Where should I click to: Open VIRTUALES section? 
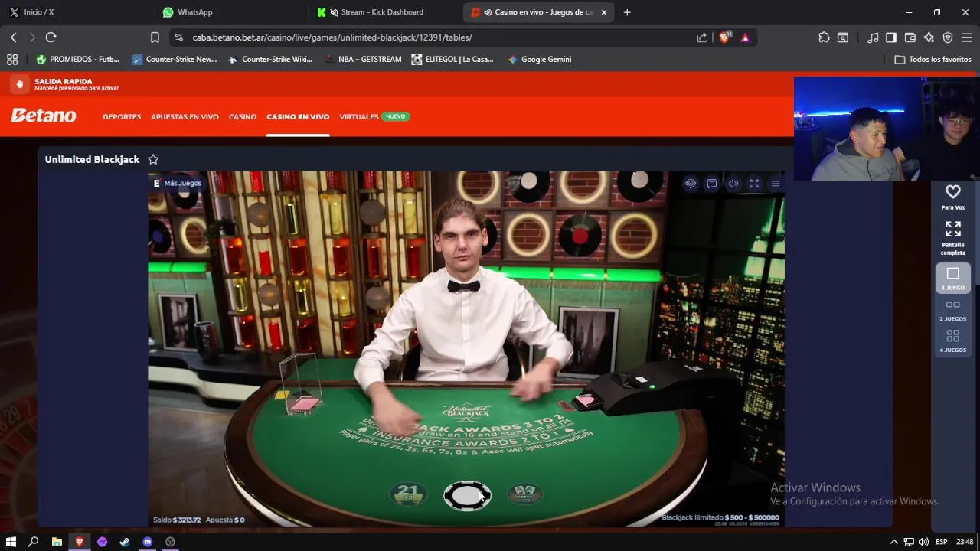(x=359, y=117)
